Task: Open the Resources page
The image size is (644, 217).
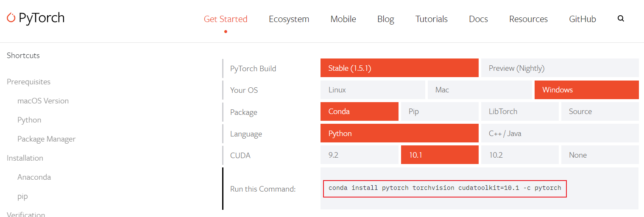Action: 529,19
